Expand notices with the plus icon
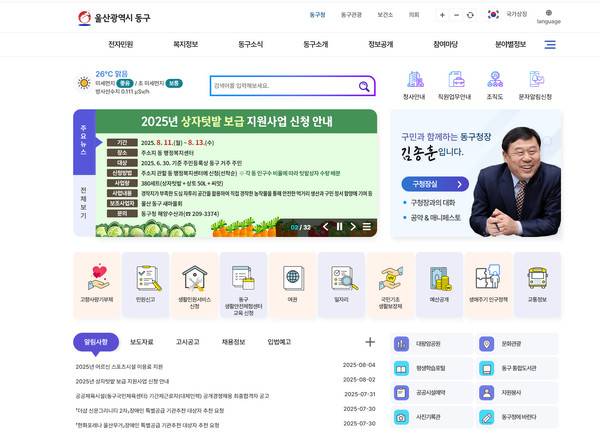Screen dimensions: 600x442 pyautogui.click(x=370, y=342)
